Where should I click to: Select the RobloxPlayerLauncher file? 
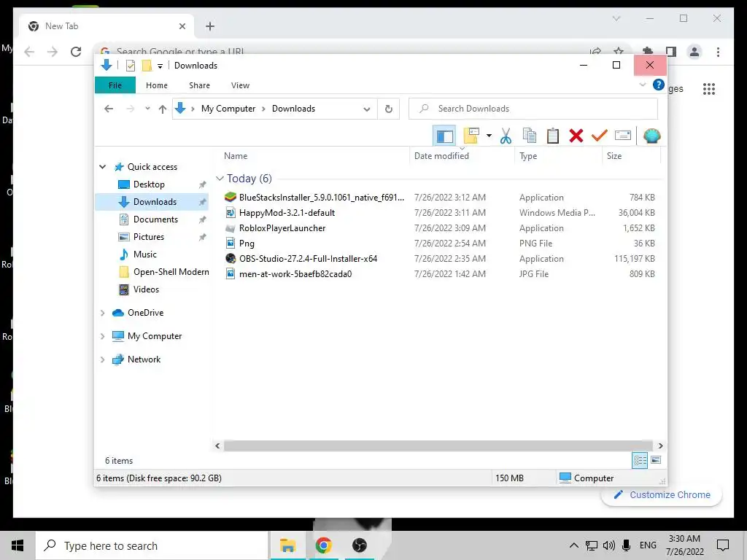[x=282, y=228]
